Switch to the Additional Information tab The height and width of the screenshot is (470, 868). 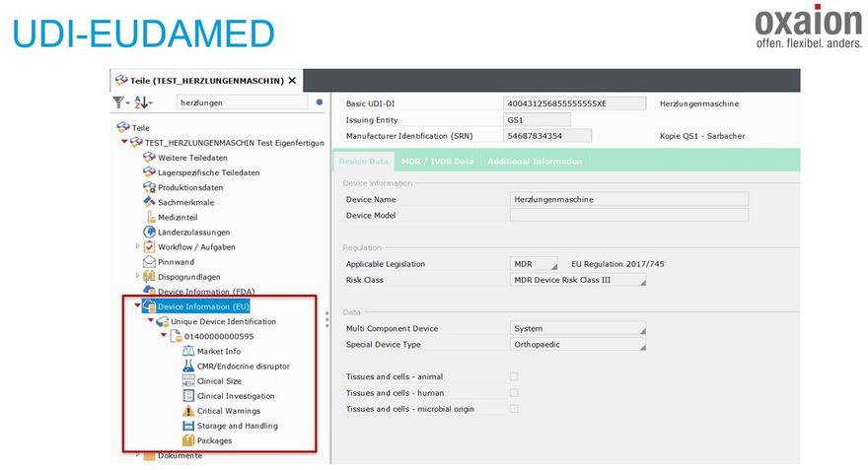point(535,161)
